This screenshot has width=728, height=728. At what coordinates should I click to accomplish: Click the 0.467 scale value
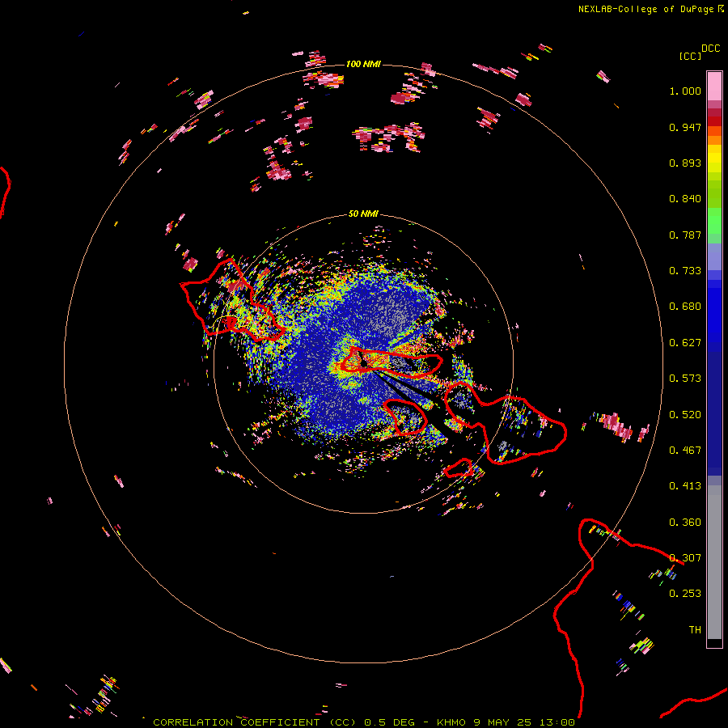click(685, 451)
